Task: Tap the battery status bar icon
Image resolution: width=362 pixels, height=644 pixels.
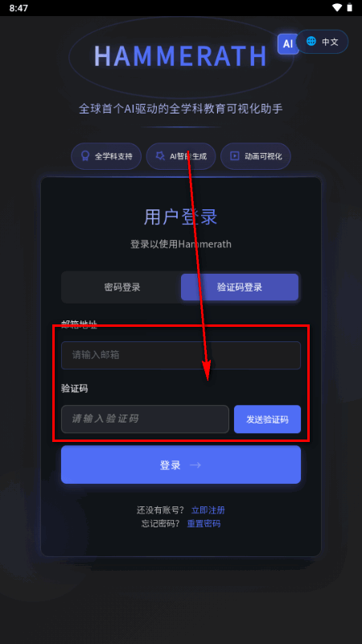Action: tap(349, 8)
